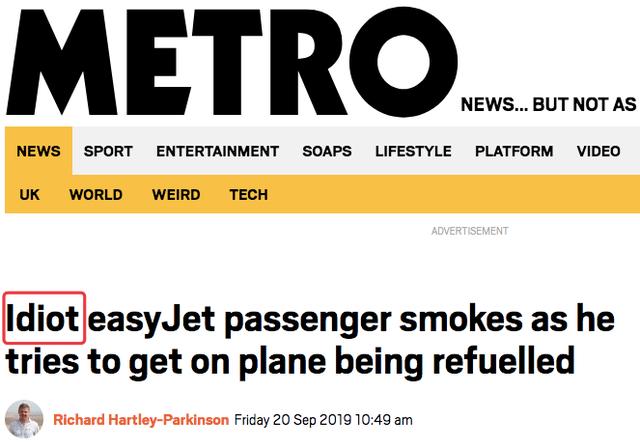The height and width of the screenshot is (448, 640).
Task: Click the 'NEWS... BUT NOT AS' tagline
Action: [x=548, y=105]
